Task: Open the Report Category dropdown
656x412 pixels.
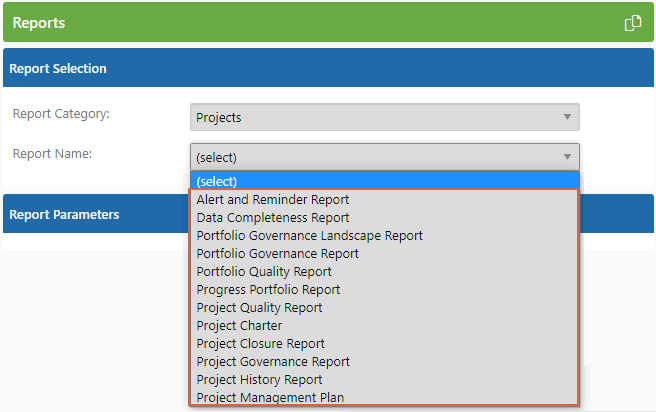Action: tap(384, 117)
